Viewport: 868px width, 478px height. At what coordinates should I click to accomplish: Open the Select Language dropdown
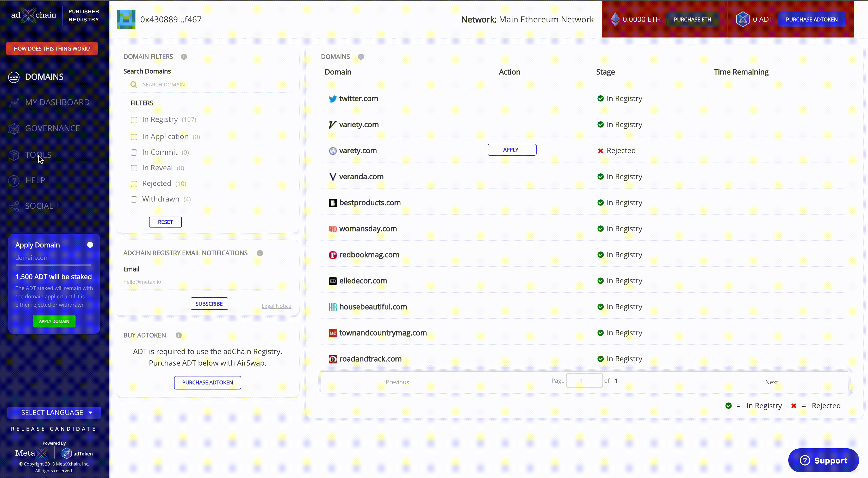pos(54,412)
